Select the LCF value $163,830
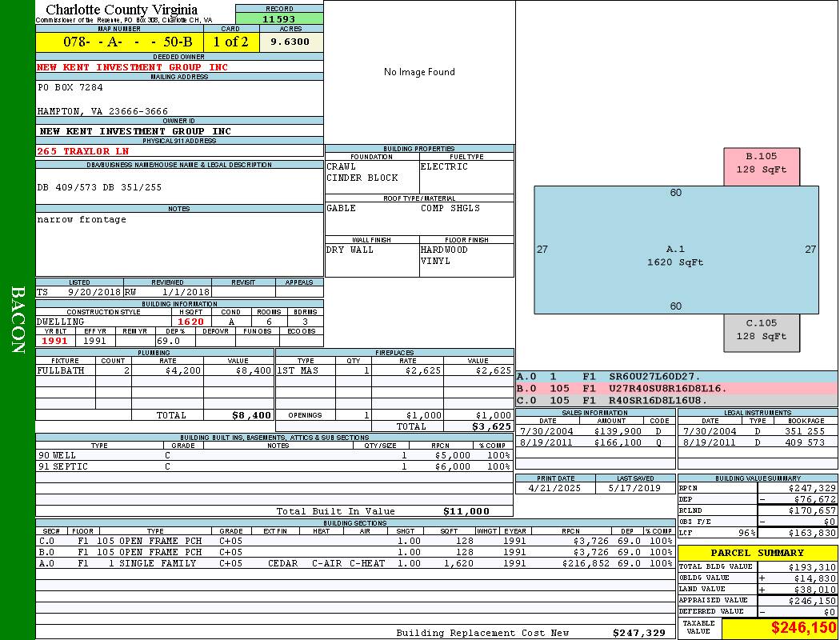840x640 pixels. (812, 534)
